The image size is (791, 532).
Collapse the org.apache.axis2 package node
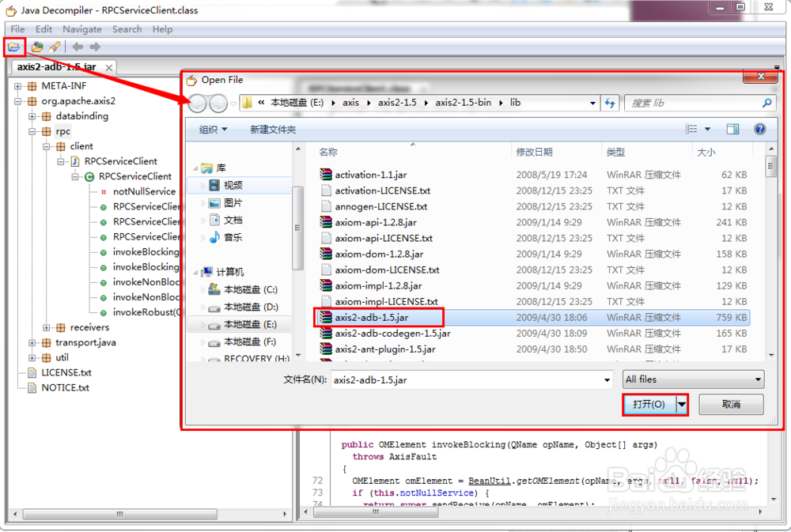(x=18, y=101)
